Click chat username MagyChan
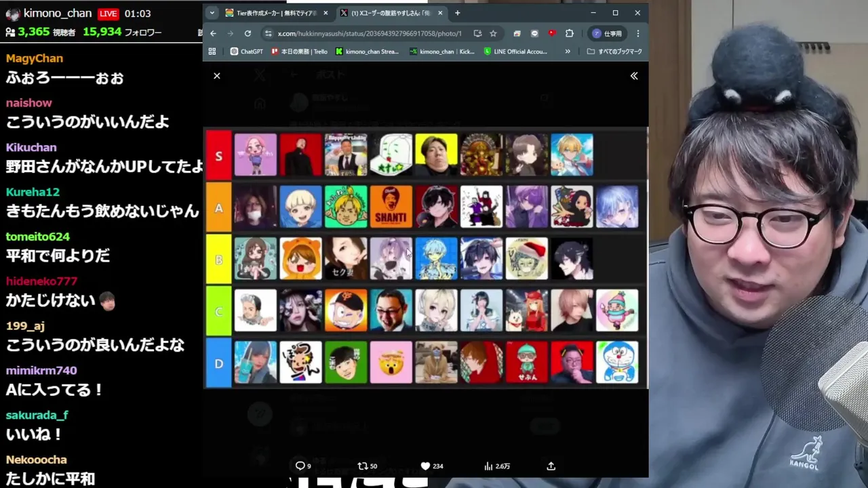 [x=35, y=58]
